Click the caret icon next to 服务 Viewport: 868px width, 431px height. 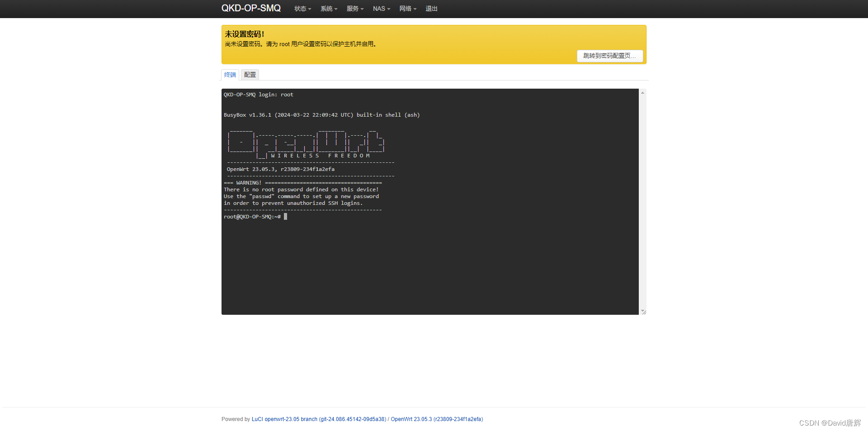coord(362,9)
